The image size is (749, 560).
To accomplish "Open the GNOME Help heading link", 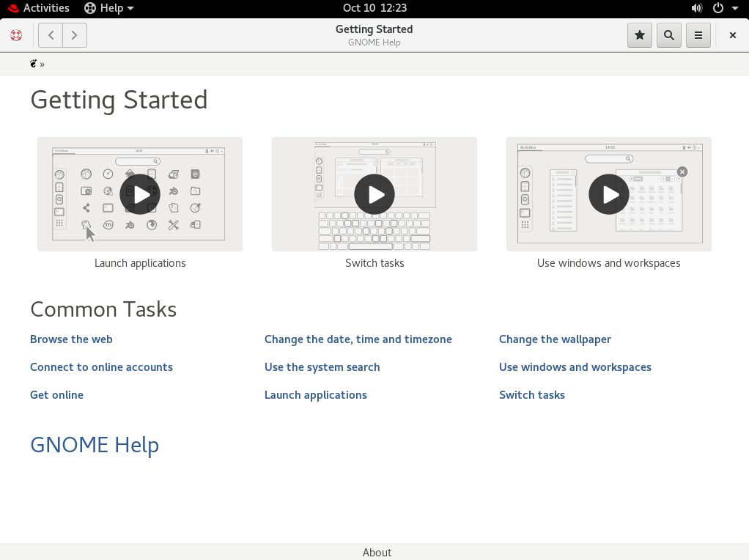I will pos(95,445).
